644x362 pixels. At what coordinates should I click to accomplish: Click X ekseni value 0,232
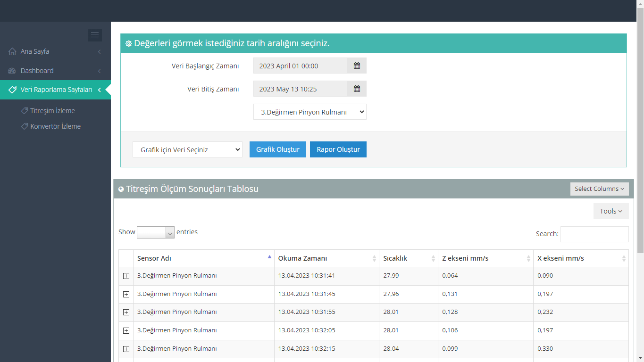coord(545,312)
